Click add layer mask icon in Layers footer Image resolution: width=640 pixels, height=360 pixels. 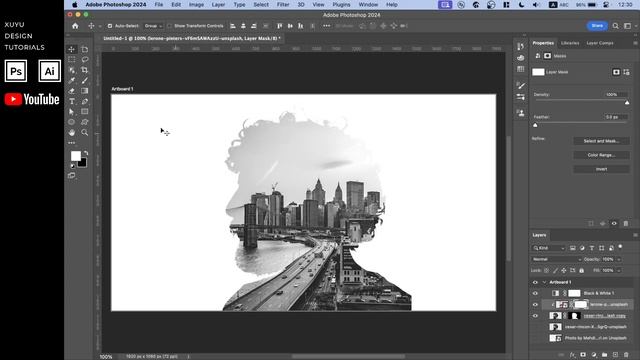point(583,355)
